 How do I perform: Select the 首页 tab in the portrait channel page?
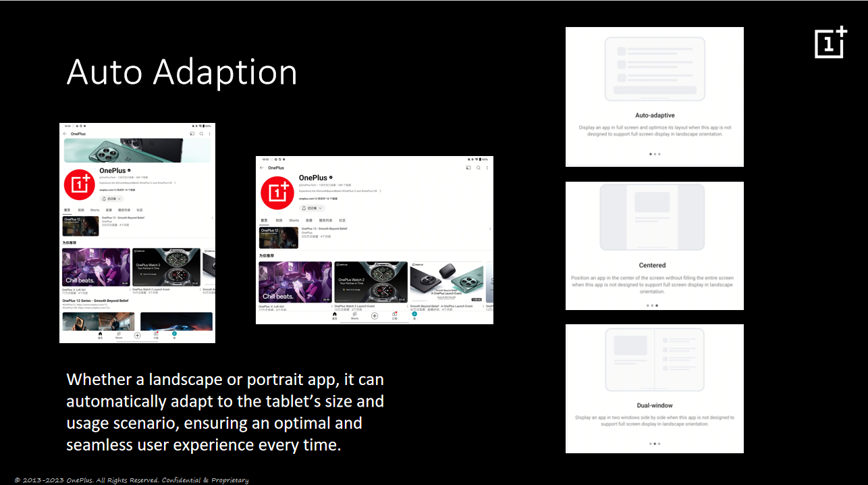tap(67, 210)
